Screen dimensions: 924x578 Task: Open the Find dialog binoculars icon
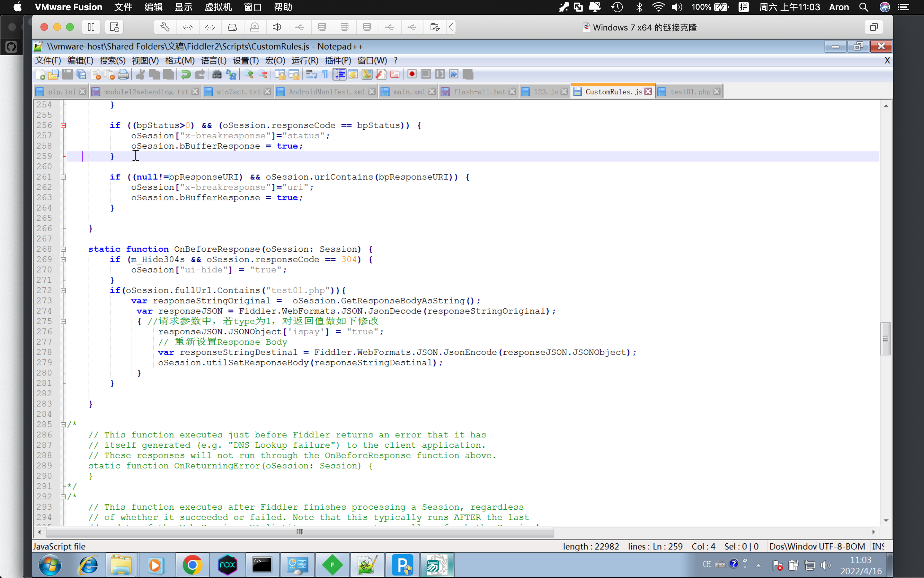click(217, 74)
